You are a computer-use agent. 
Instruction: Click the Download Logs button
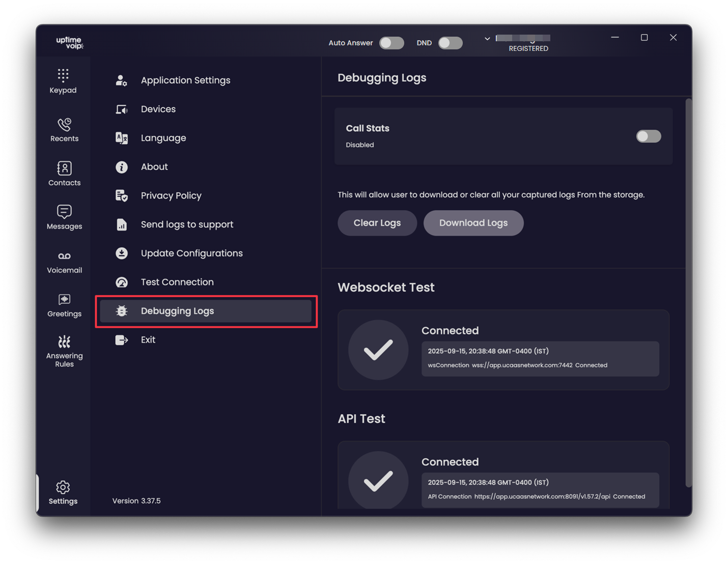(x=473, y=223)
